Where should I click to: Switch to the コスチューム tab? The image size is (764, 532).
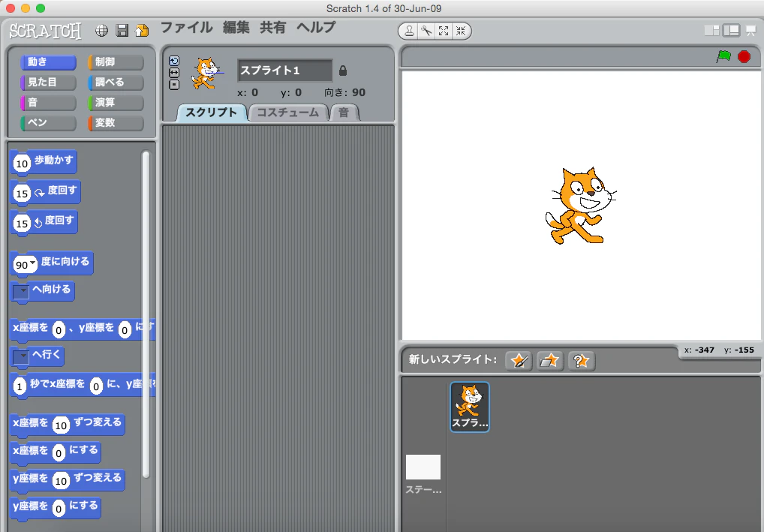pos(288,113)
